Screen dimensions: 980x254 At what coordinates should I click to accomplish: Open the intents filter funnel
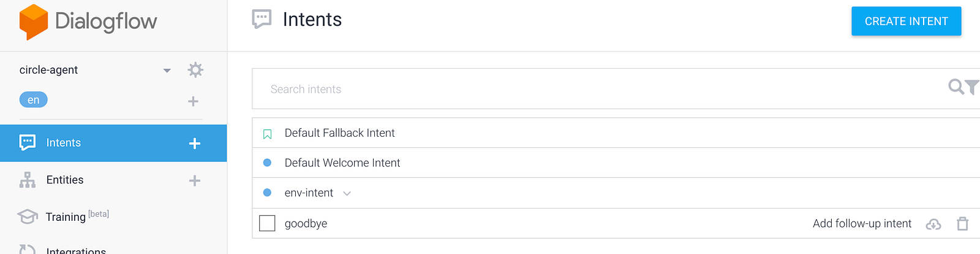pyautogui.click(x=972, y=88)
